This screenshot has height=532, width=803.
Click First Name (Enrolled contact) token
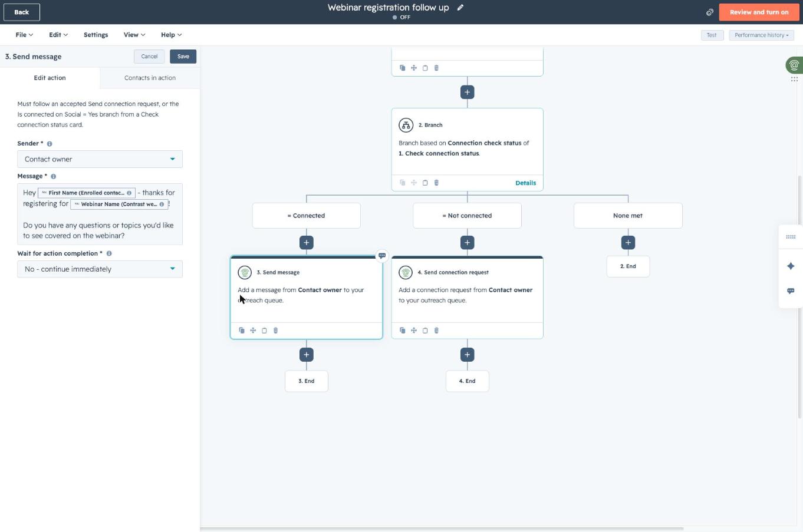point(87,193)
